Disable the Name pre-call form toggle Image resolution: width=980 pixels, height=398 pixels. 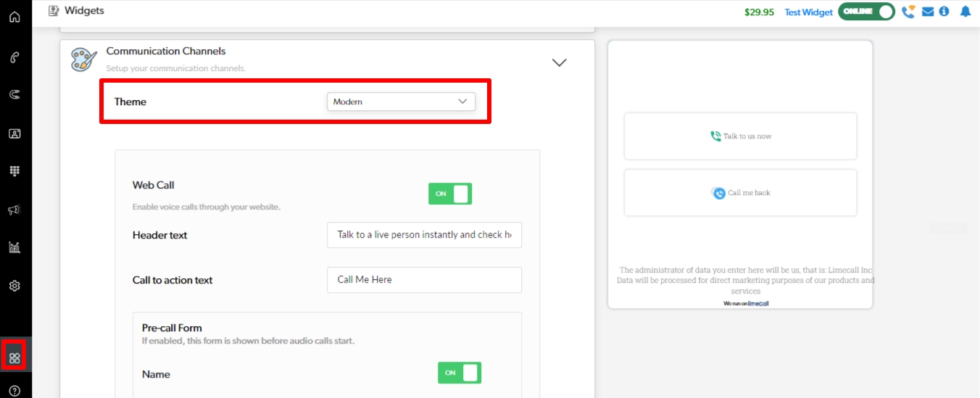(459, 373)
